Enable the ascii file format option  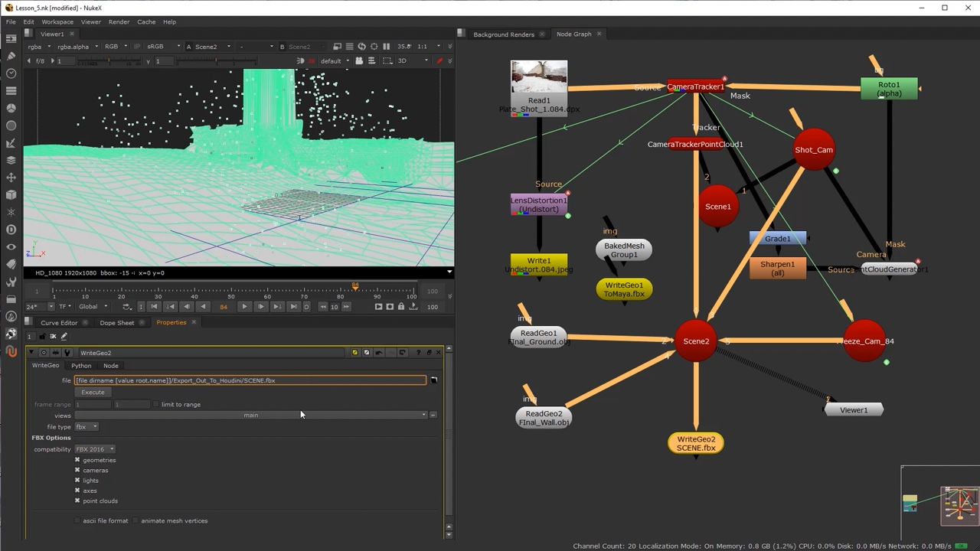tap(77, 521)
